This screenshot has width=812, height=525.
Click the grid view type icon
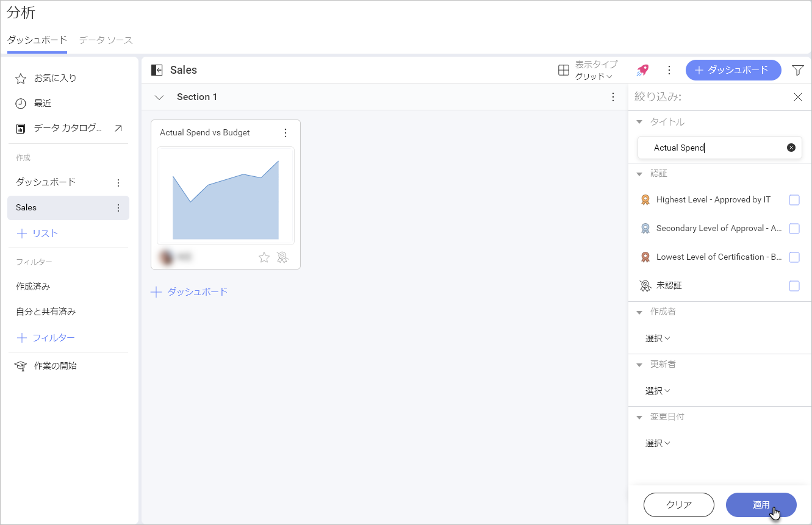pyautogui.click(x=564, y=70)
